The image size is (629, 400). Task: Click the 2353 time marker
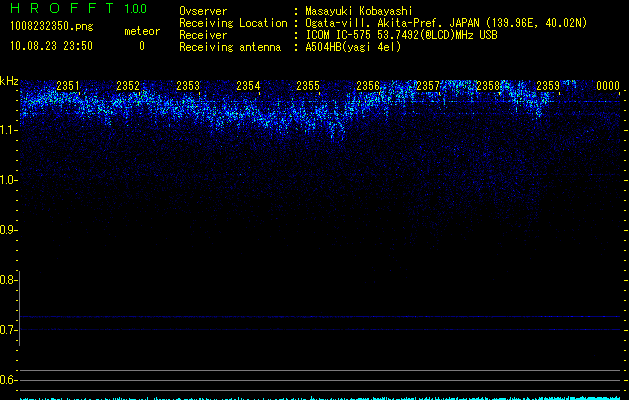point(188,86)
